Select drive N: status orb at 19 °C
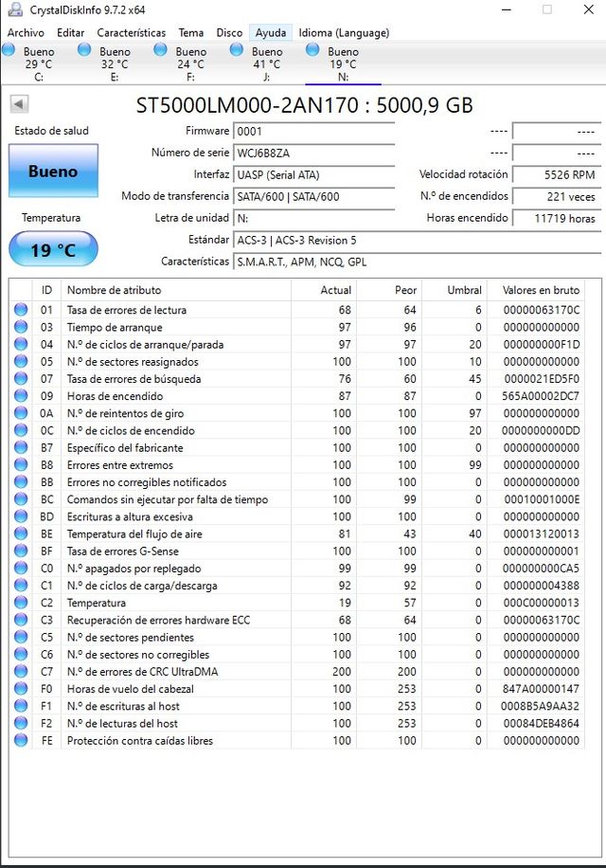Viewport: 606px width, 868px height. tap(312, 49)
